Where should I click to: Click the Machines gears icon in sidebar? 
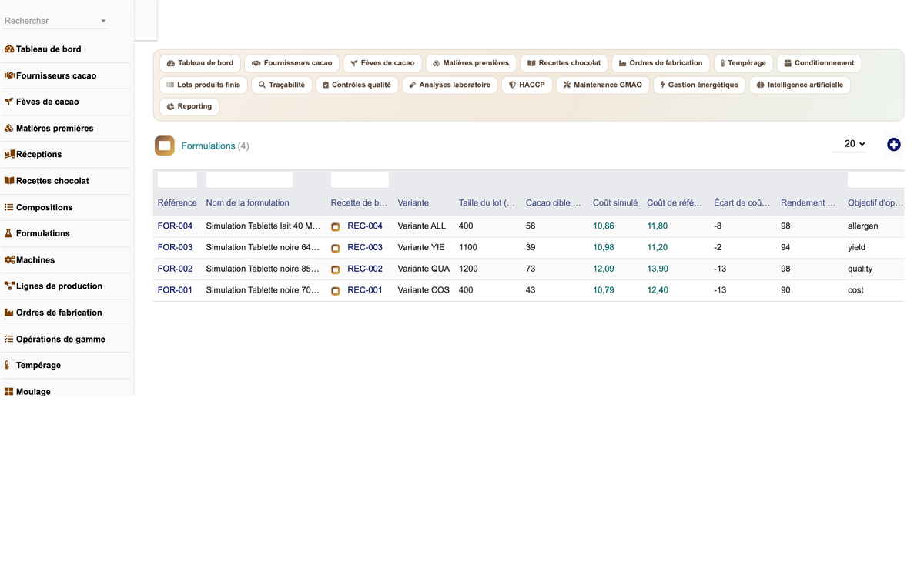[x=10, y=260]
